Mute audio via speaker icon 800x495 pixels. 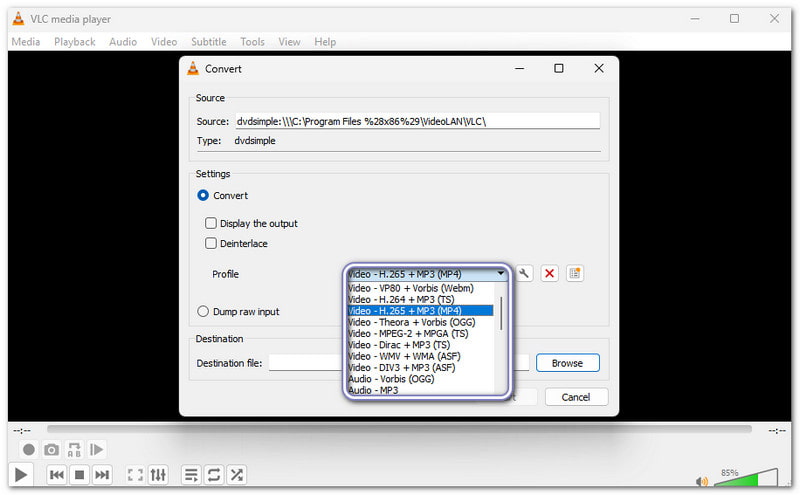click(x=702, y=481)
